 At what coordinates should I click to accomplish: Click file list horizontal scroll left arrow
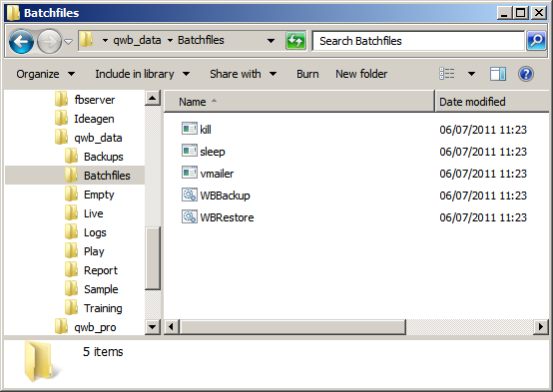click(x=171, y=327)
